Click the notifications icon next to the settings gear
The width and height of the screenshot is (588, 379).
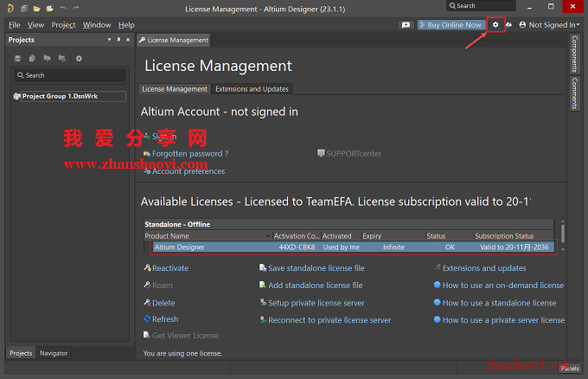[x=508, y=25]
